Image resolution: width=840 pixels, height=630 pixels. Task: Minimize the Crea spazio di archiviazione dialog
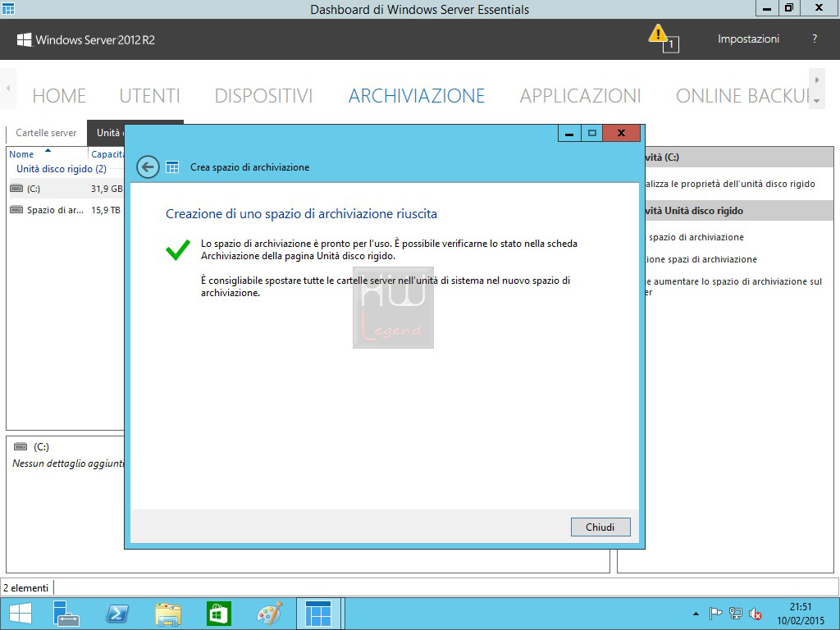[569, 134]
